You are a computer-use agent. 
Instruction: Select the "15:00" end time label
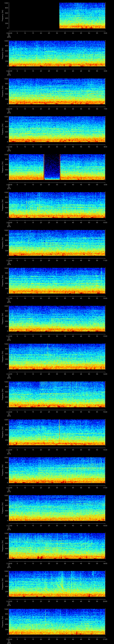105,412
